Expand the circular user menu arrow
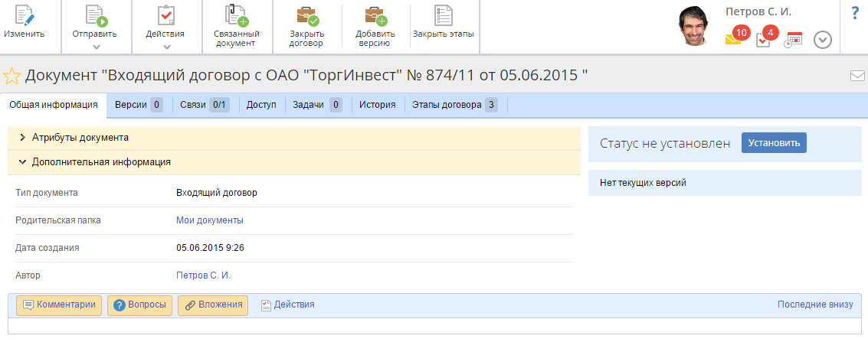The width and height of the screenshot is (868, 342). [823, 40]
